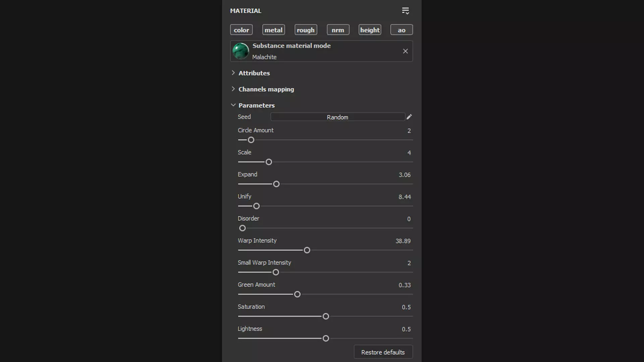
Task: Remove Malachite material with the X icon
Action: pos(405,51)
